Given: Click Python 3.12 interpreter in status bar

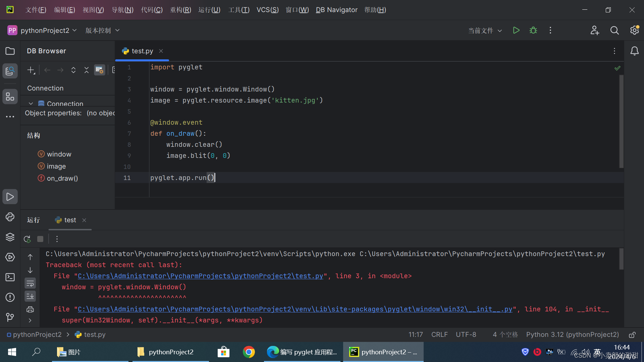Looking at the screenshot, I should point(572,335).
